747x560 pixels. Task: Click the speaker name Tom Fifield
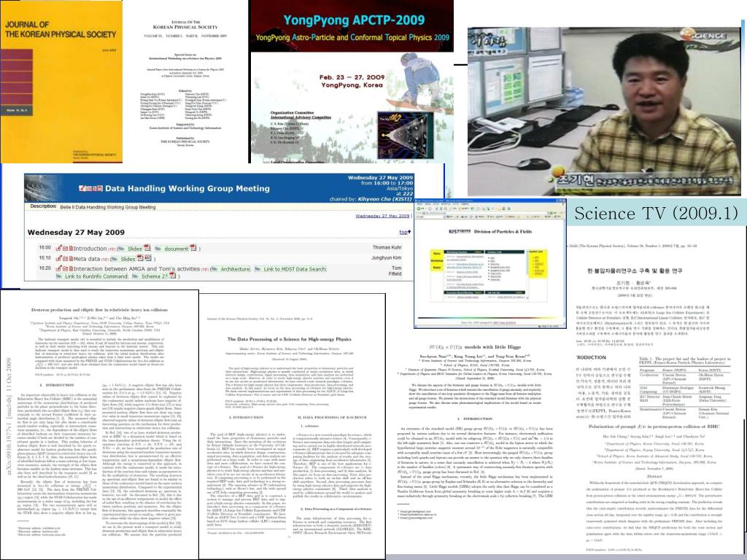(x=395, y=271)
